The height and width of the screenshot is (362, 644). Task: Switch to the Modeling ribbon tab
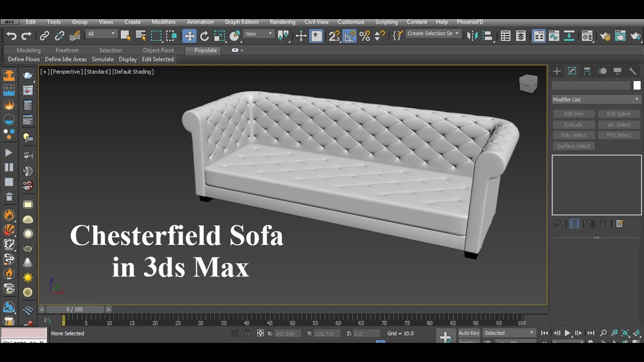(28, 50)
